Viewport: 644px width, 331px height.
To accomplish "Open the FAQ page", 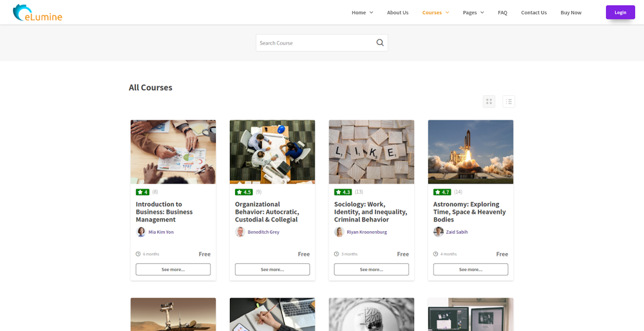I will pos(502,13).
